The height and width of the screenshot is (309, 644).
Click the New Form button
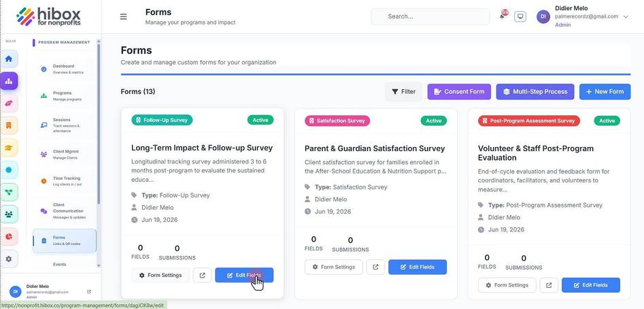(605, 92)
